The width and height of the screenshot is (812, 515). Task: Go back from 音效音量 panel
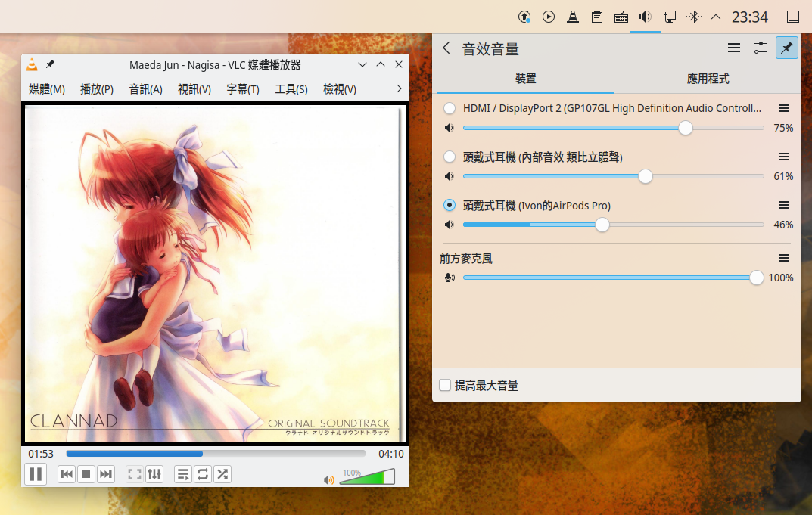(x=446, y=48)
